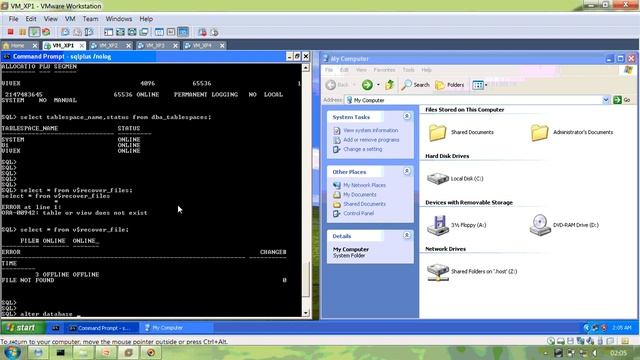Select 3½ Floppy (A:) drive icon
The image size is (640, 360).
438,225
